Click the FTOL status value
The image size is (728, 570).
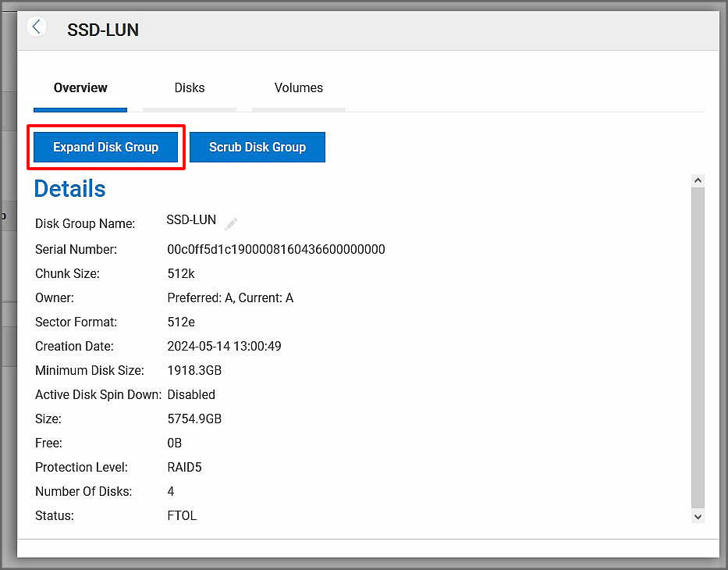[x=182, y=516]
